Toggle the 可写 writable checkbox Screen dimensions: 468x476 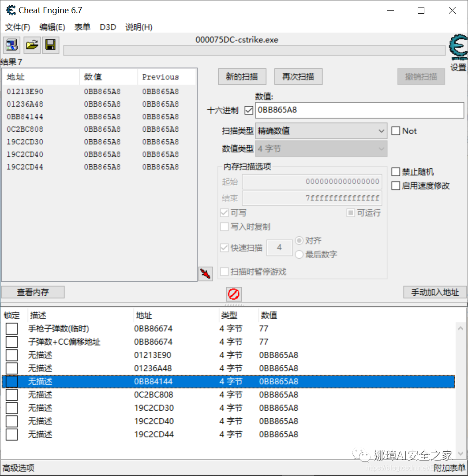click(224, 213)
